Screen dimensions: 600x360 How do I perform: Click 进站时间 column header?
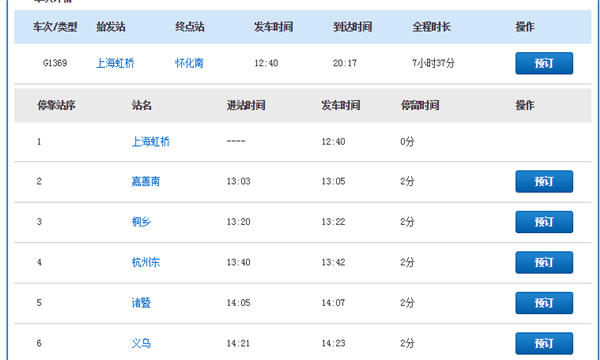click(246, 106)
